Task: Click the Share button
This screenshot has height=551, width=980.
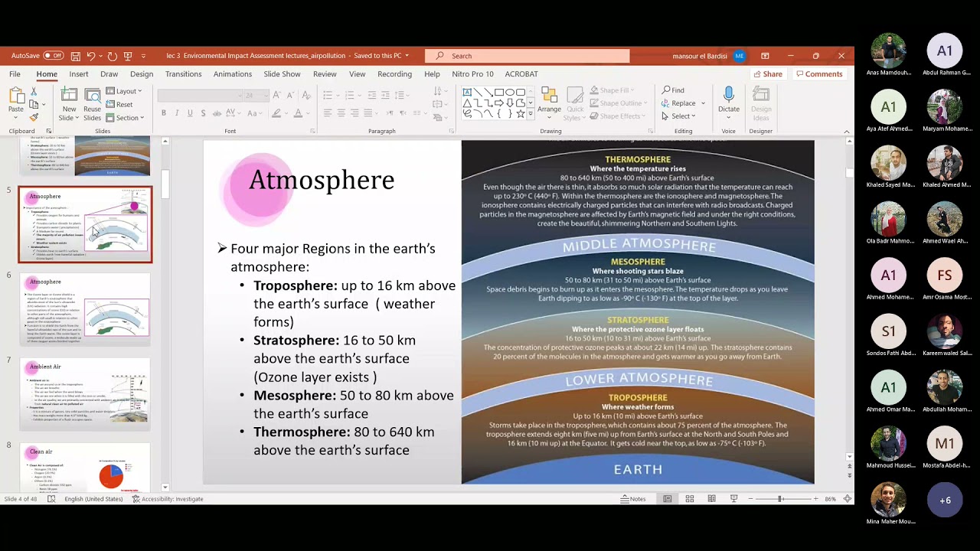Action: pos(768,74)
